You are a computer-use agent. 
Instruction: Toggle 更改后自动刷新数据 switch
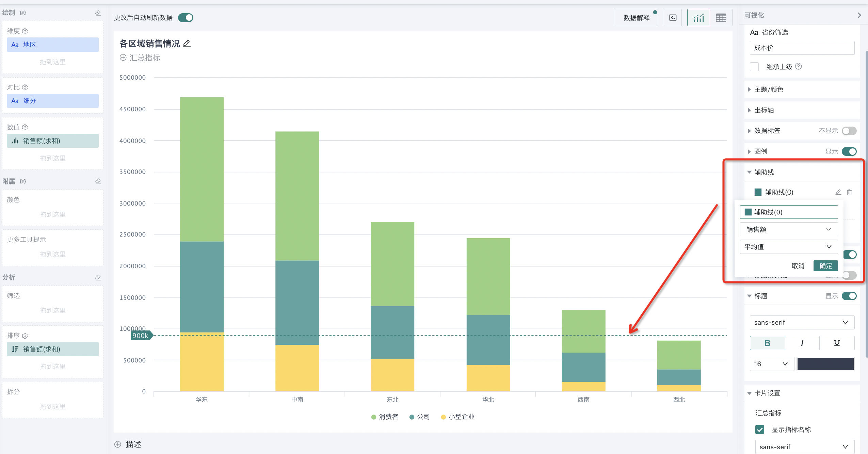[x=186, y=18]
